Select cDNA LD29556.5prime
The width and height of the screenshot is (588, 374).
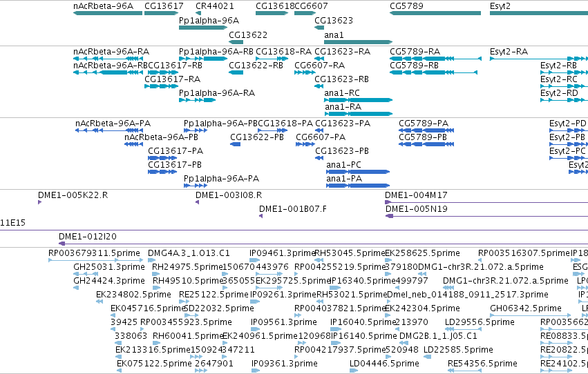point(463,329)
